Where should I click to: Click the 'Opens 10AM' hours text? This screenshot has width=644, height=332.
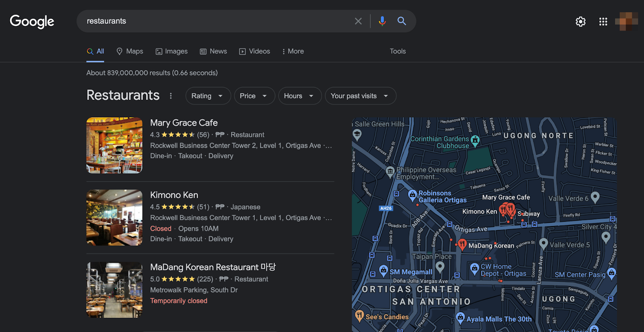point(198,228)
